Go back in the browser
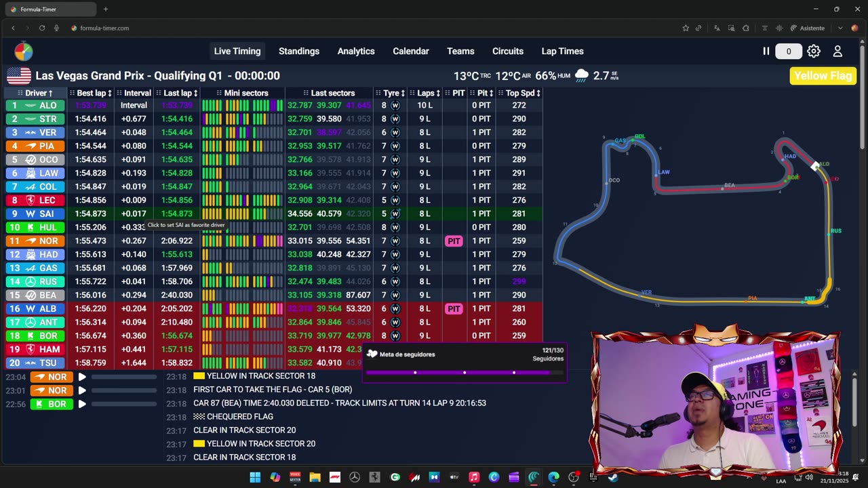This screenshot has height=488, width=868. click(13, 28)
